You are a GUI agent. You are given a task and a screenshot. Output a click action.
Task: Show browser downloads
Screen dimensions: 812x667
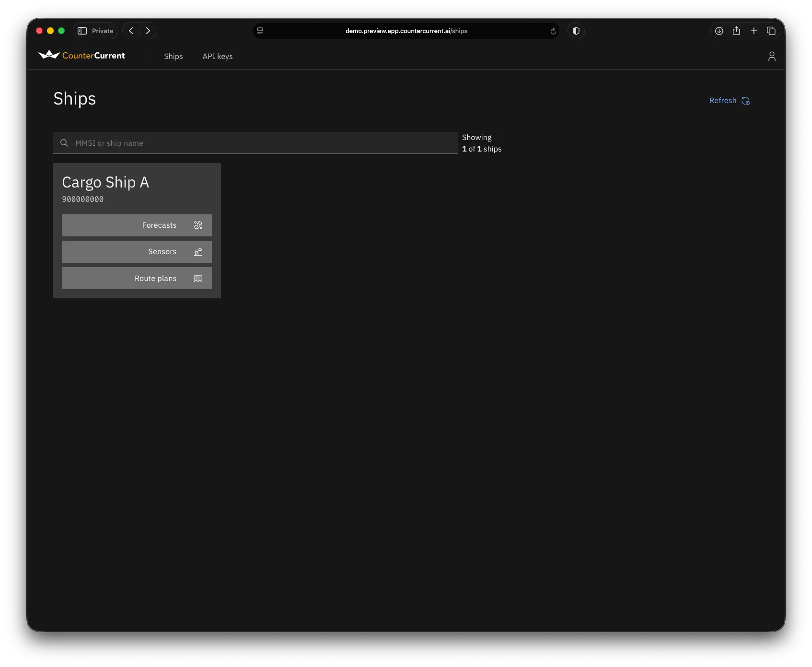point(719,31)
